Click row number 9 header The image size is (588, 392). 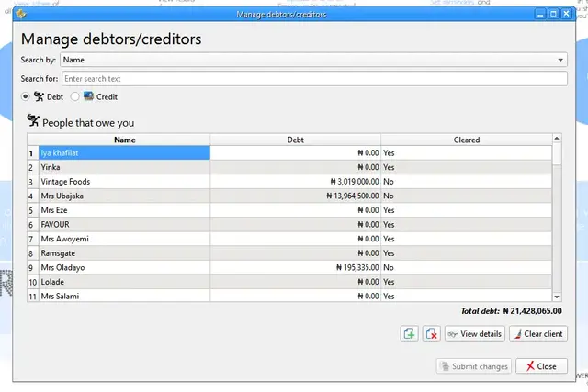[x=33, y=267]
